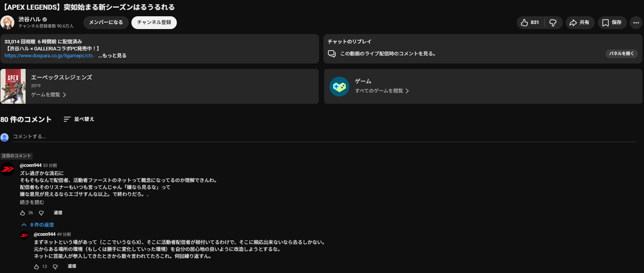Dislike the reply with 13 likes
The height and width of the screenshot is (273, 644).
(55, 267)
